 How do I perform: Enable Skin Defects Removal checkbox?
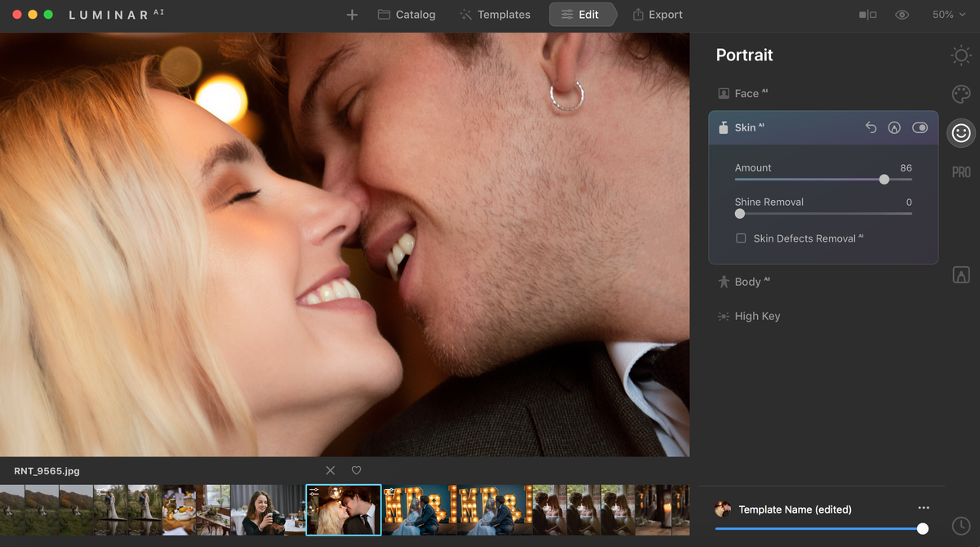point(741,238)
